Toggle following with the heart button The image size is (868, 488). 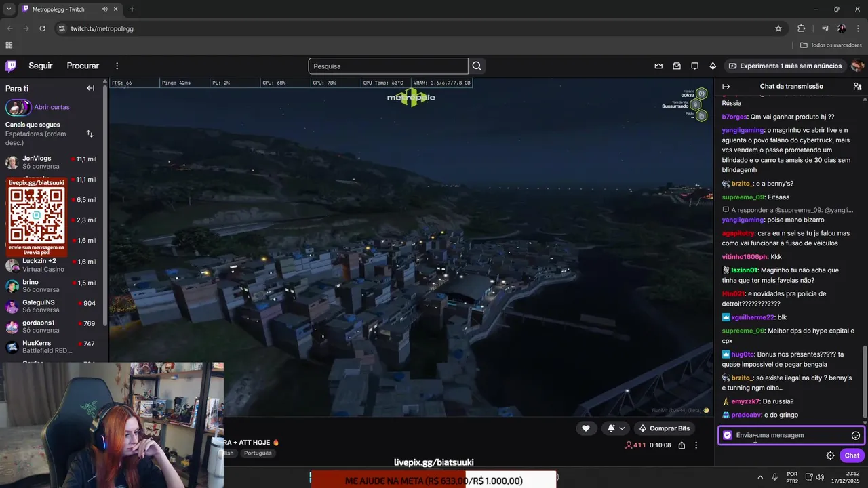click(586, 428)
